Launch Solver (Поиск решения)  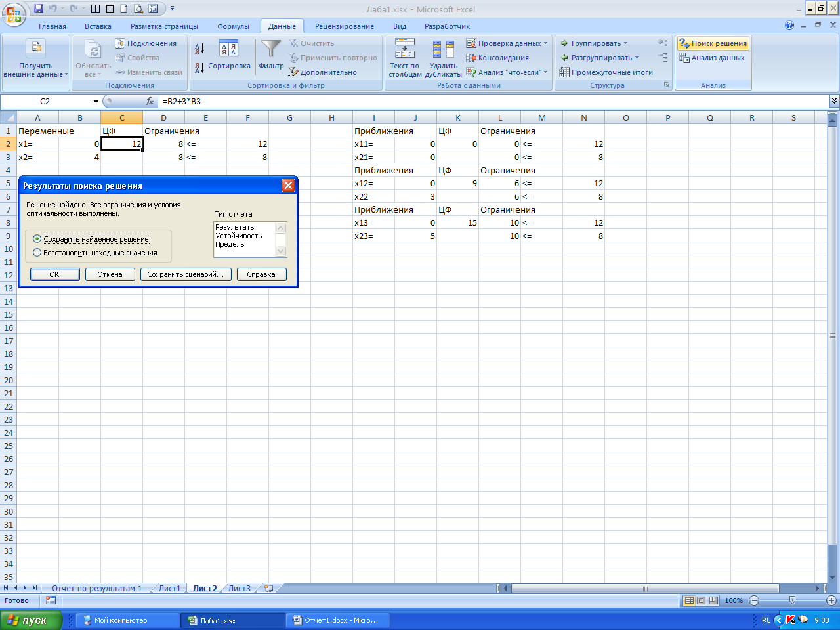click(713, 43)
